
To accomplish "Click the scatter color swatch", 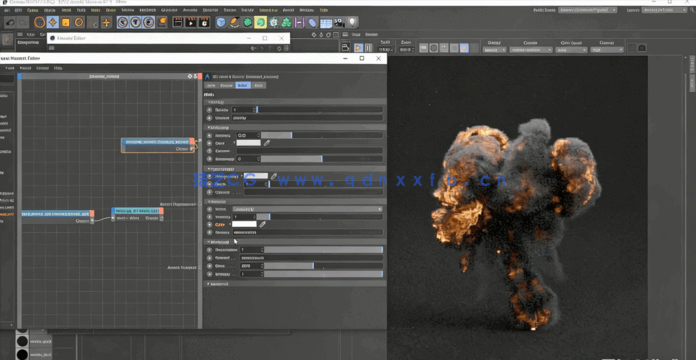I will coord(249,143).
